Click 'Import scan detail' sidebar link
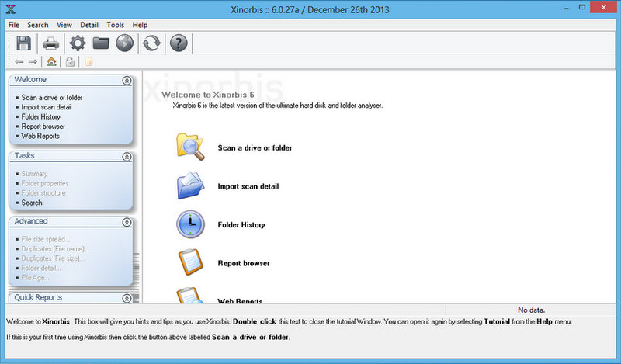 (47, 107)
